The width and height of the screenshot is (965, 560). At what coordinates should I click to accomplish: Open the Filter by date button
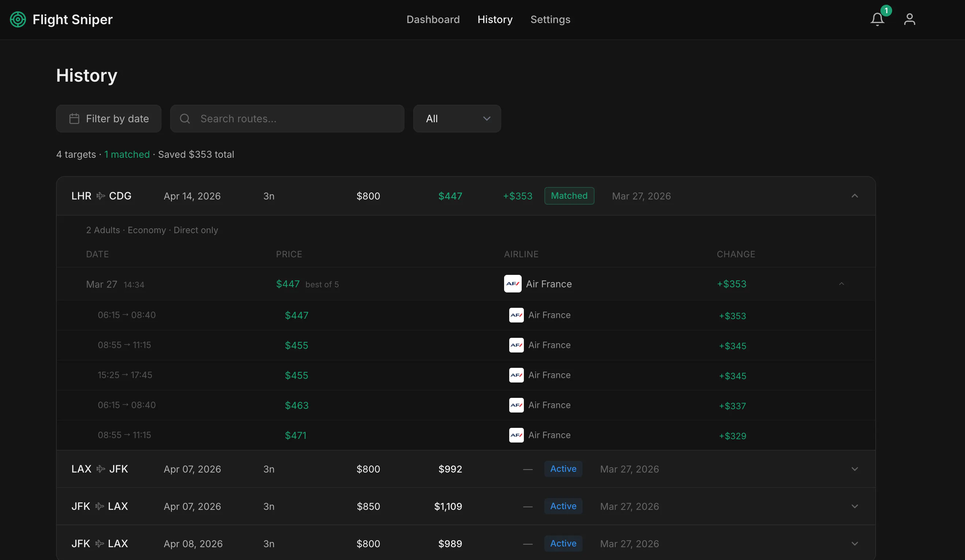[x=109, y=119]
